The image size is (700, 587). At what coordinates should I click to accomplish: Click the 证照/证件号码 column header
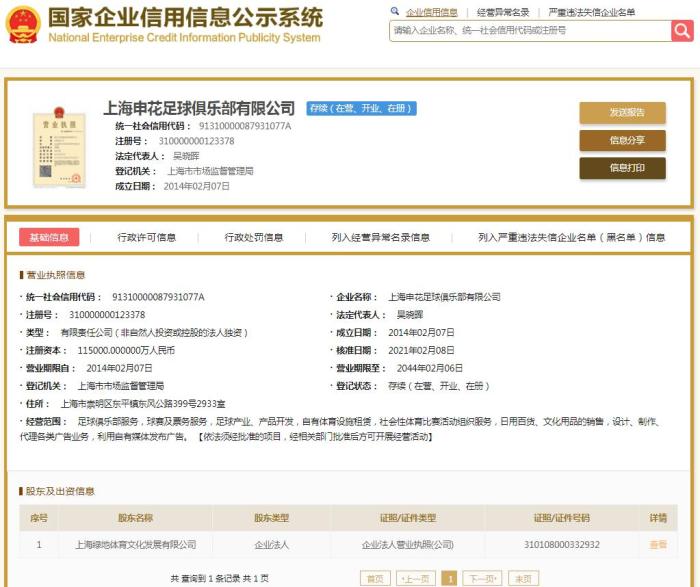click(x=562, y=518)
